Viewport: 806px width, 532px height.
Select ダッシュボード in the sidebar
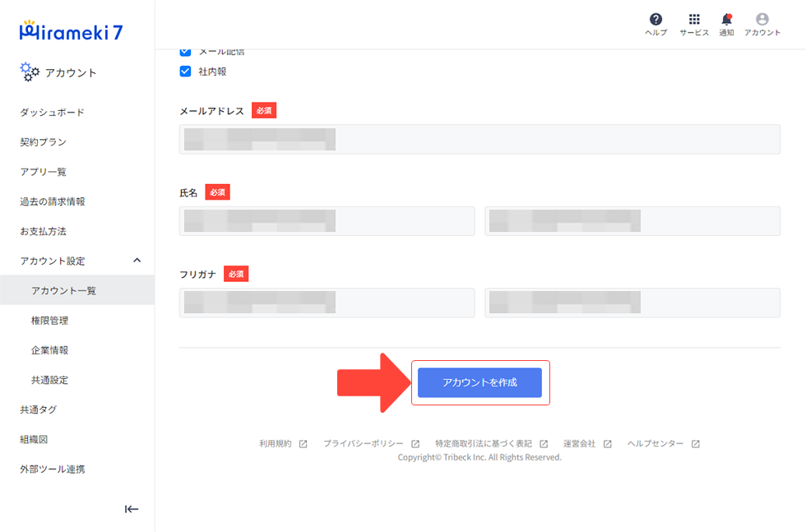pyautogui.click(x=52, y=113)
